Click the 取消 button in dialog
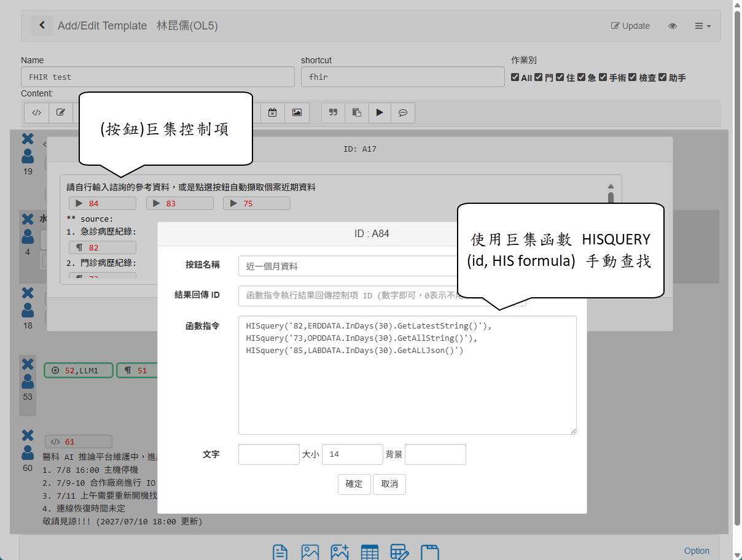742x560 pixels. coord(389,484)
